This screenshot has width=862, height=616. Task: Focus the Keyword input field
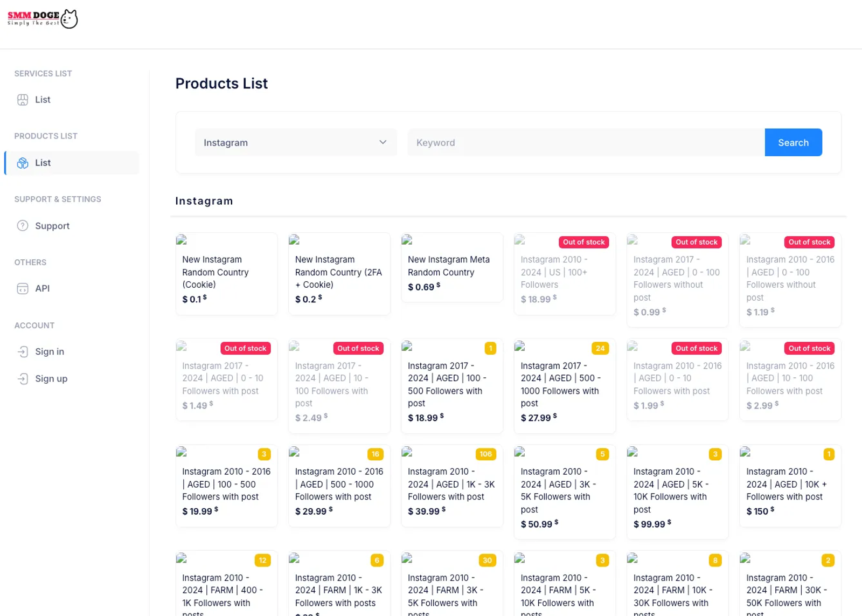click(586, 142)
